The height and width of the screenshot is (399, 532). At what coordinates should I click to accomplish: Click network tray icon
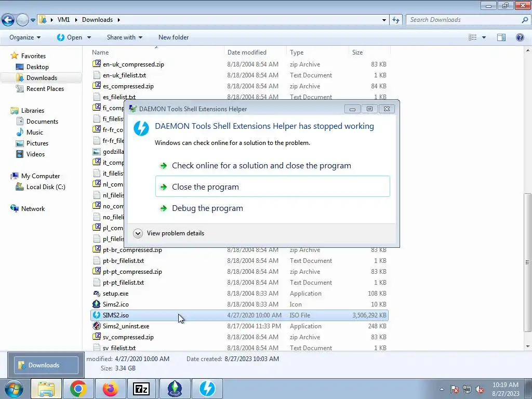tap(467, 389)
